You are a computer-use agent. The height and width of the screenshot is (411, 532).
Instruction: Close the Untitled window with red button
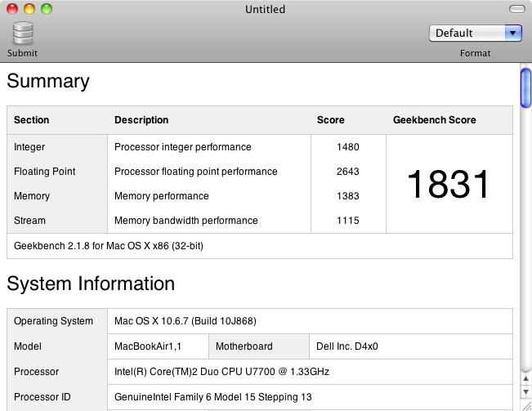point(12,9)
